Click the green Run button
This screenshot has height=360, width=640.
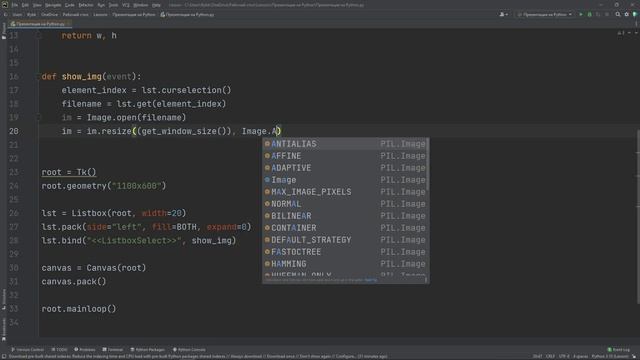pos(581,14)
